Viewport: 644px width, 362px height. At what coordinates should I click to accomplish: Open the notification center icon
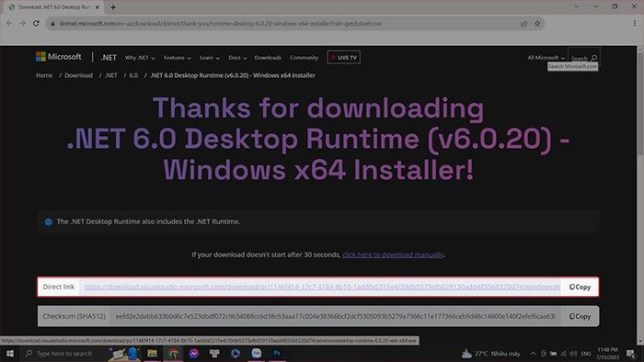pyautogui.click(x=631, y=354)
